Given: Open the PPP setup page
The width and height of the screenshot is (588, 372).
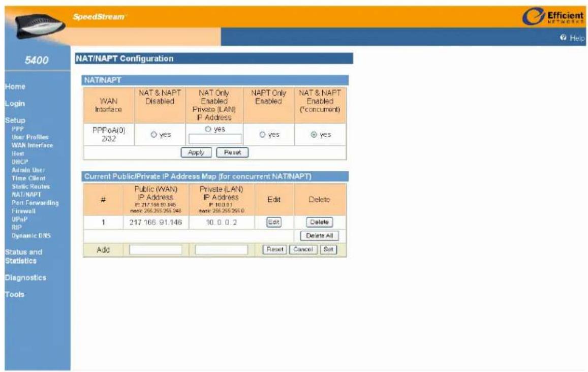Looking at the screenshot, I should (18, 129).
